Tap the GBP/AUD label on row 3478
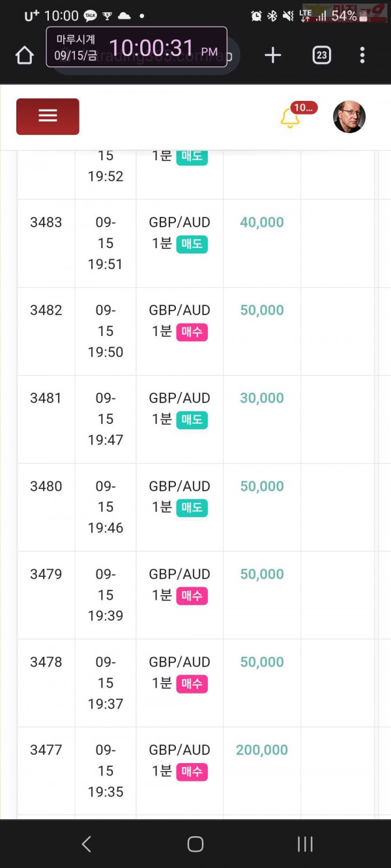This screenshot has width=391, height=868. point(179,662)
